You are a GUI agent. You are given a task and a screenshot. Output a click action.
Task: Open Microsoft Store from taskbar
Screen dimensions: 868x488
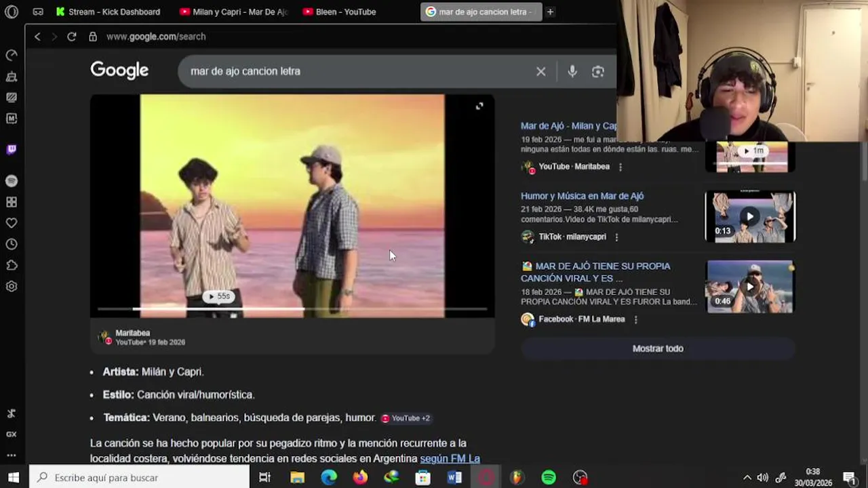[422, 478]
